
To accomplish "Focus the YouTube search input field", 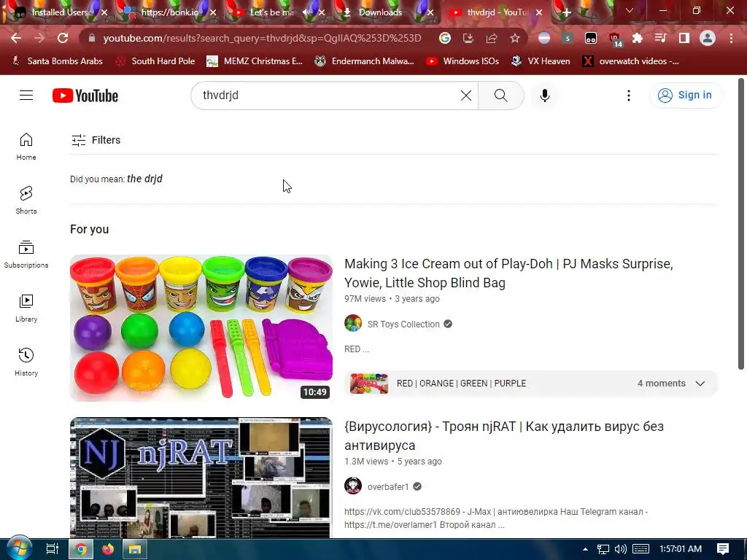I will (329, 96).
